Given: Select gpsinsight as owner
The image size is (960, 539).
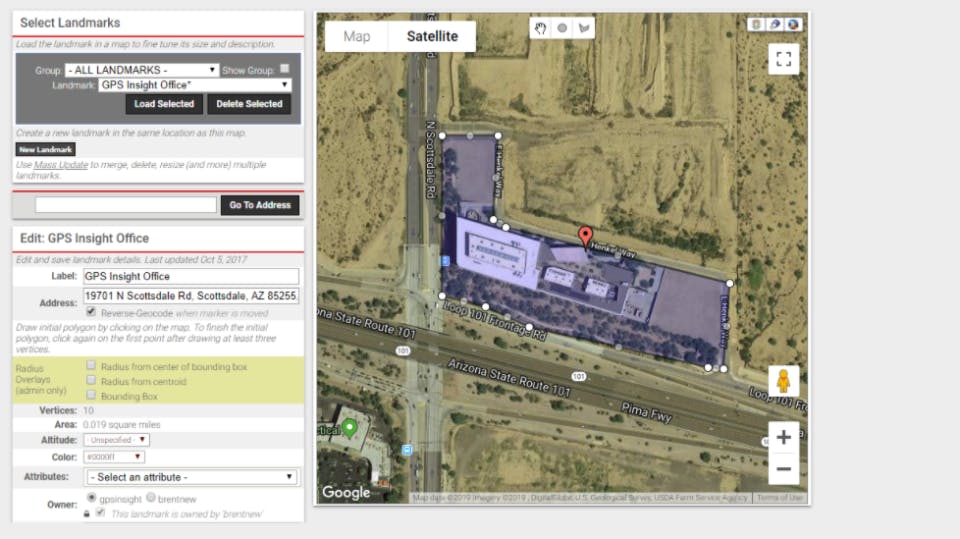Looking at the screenshot, I should tap(92, 497).
